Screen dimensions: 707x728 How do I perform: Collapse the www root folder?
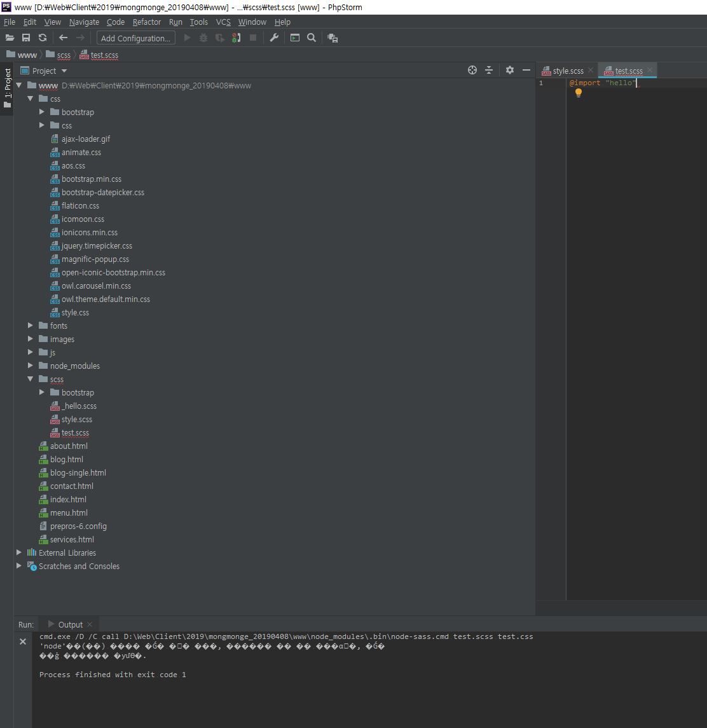[19, 85]
